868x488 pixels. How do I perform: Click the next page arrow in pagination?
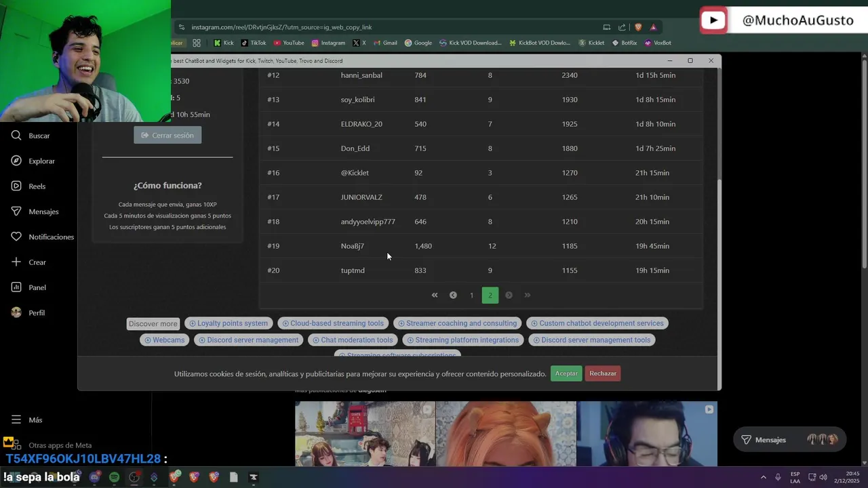(509, 295)
